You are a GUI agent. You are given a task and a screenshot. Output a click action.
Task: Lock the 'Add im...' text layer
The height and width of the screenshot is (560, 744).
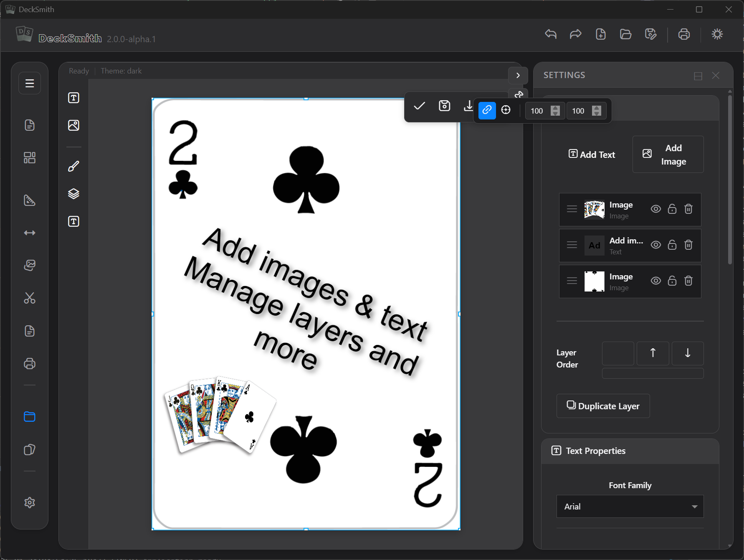coord(672,245)
